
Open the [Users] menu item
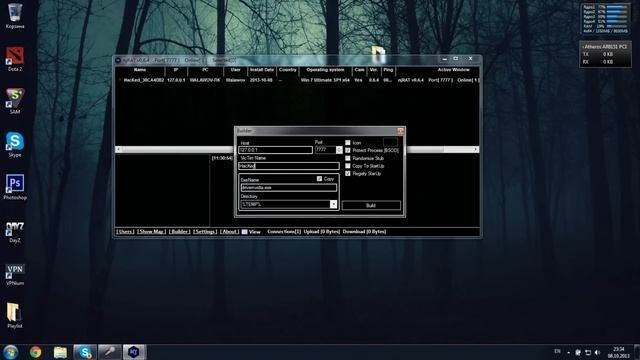point(125,231)
